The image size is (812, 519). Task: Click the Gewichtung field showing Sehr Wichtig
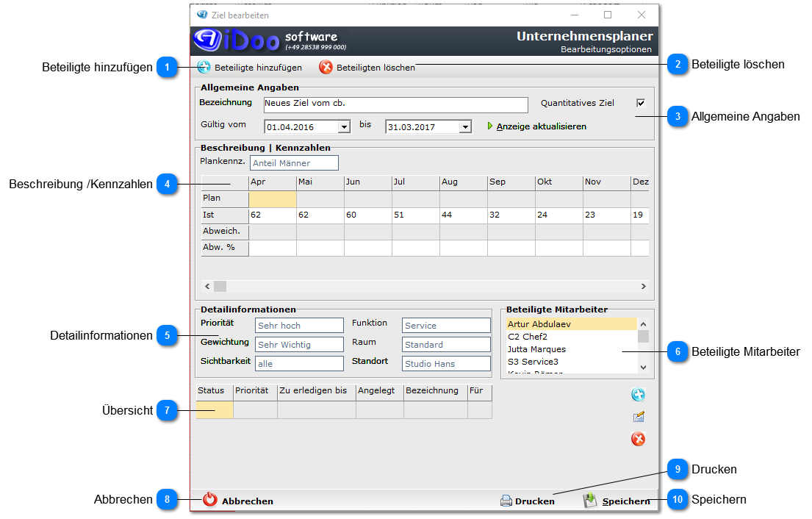[299, 345]
